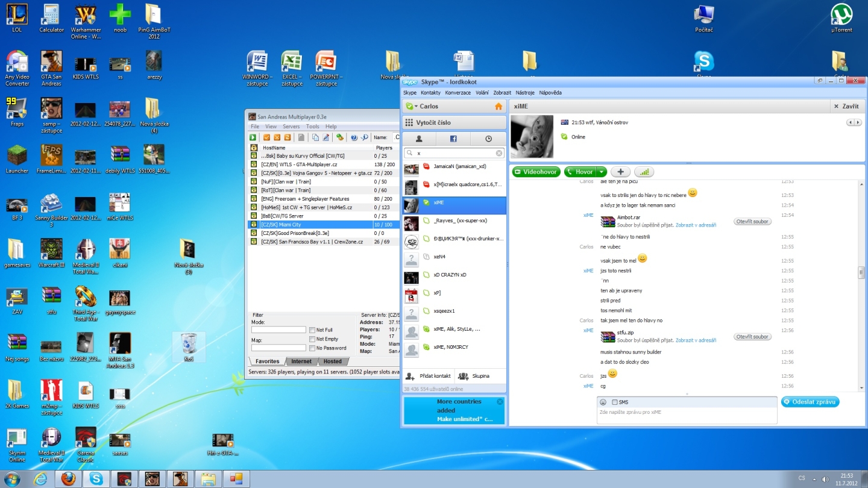Click the green Master List update icon in SA-MP
This screenshot has height=488, width=868.
[x=340, y=137]
